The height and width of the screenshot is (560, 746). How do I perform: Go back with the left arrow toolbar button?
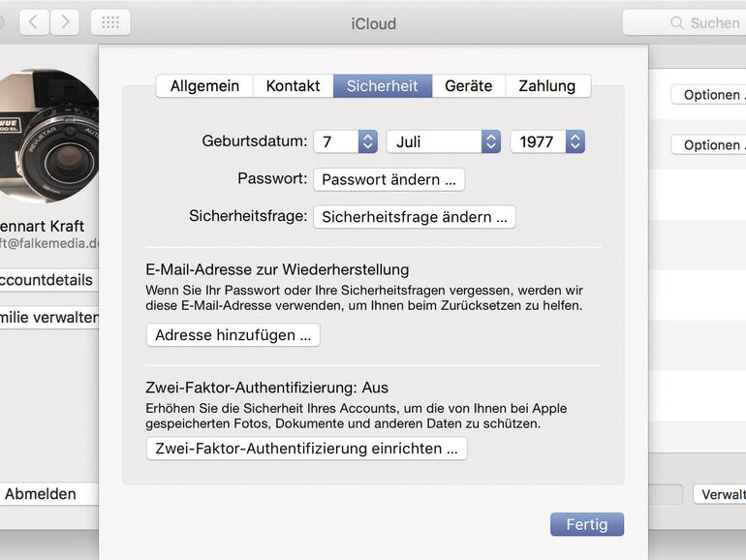pyautogui.click(x=34, y=22)
